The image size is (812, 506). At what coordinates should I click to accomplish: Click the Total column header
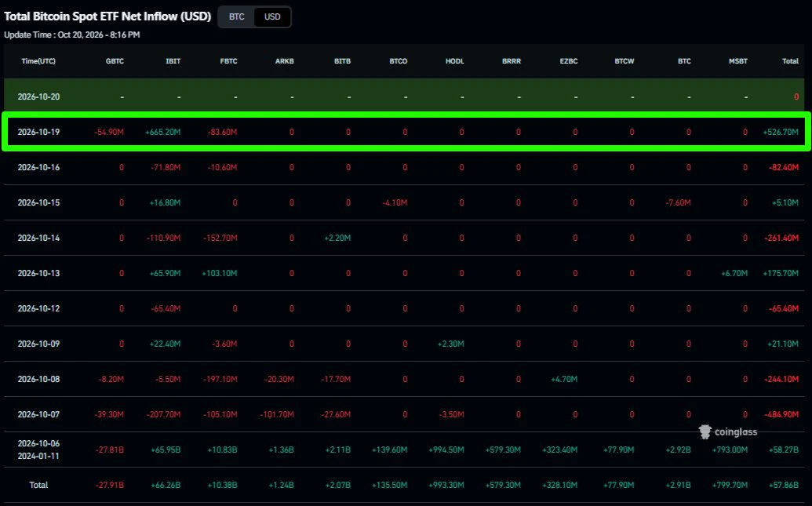(790, 61)
